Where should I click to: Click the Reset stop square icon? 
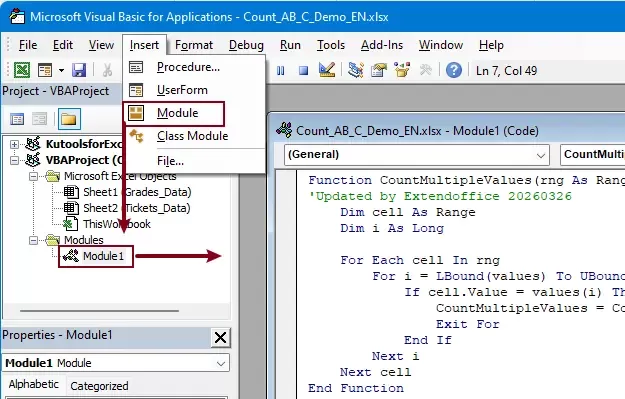click(304, 71)
